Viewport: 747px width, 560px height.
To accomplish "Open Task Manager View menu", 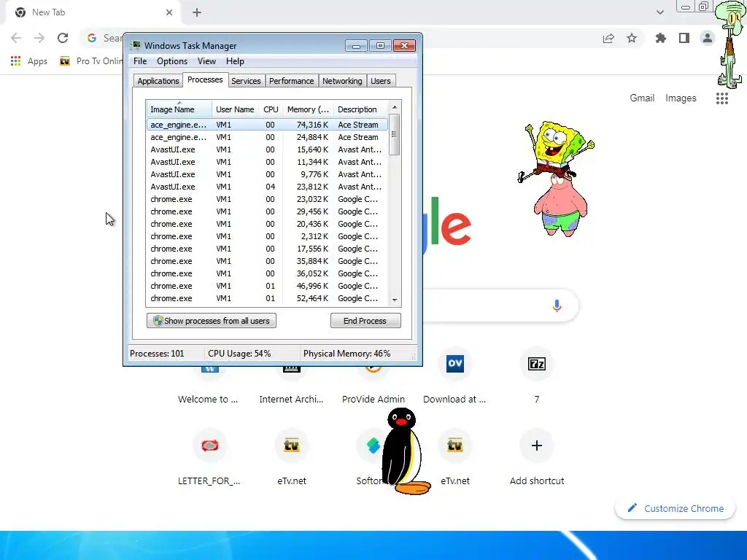I will coord(206,61).
